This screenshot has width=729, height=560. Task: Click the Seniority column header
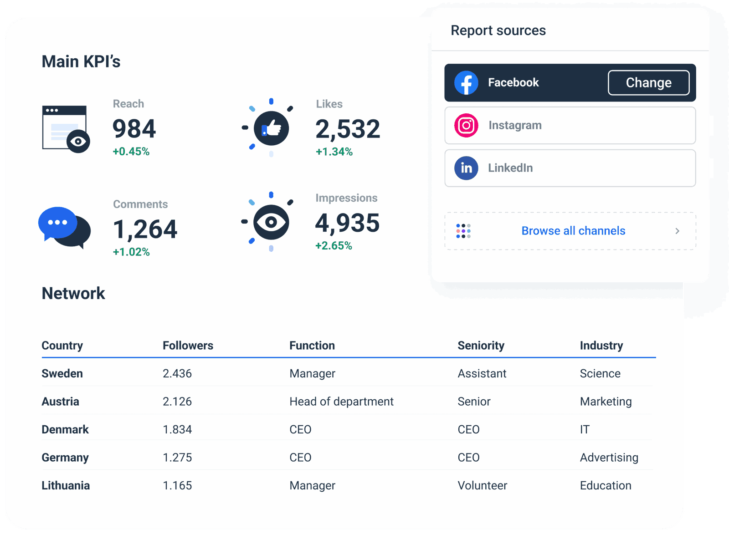(481, 346)
